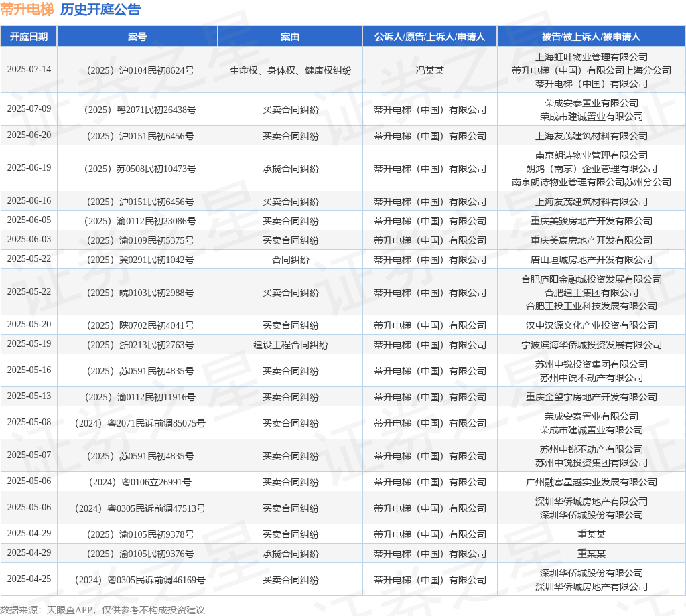Select the 案由 column header

290,37
